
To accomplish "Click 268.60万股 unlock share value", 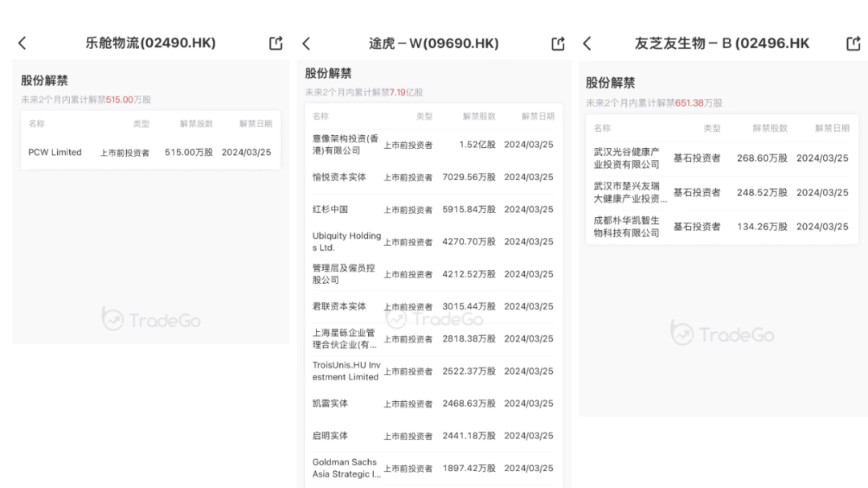I will pos(762,158).
